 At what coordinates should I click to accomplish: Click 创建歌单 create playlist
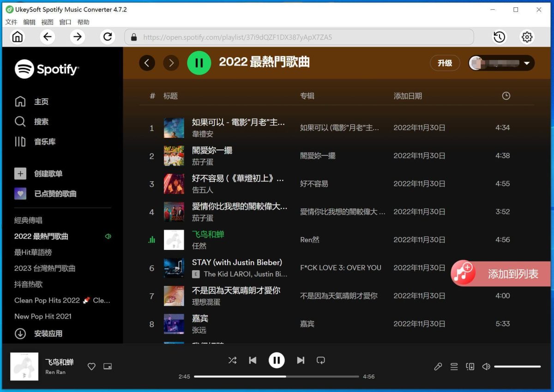click(x=38, y=174)
